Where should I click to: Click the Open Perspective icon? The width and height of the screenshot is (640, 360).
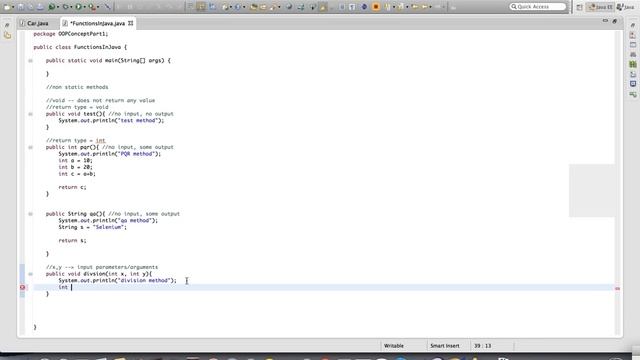[579, 7]
